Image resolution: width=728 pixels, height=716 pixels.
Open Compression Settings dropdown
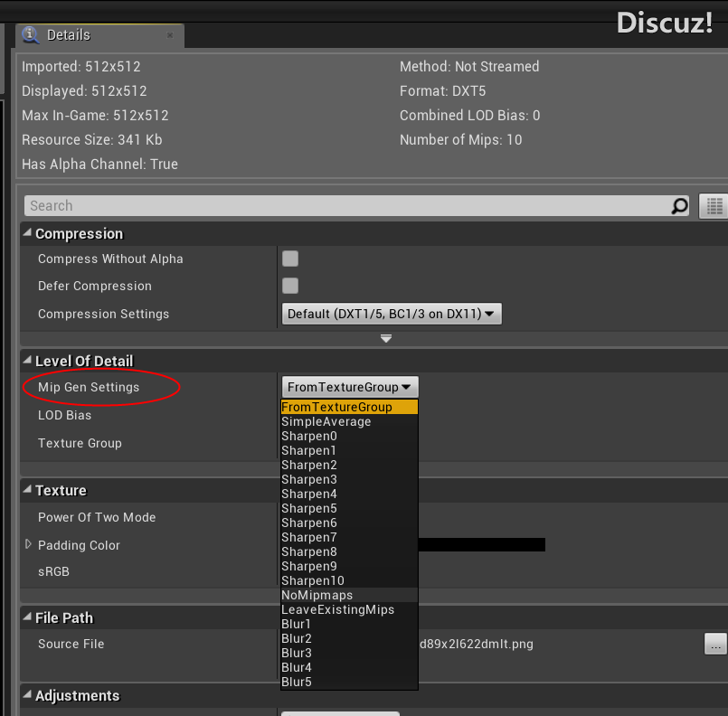[x=392, y=314]
